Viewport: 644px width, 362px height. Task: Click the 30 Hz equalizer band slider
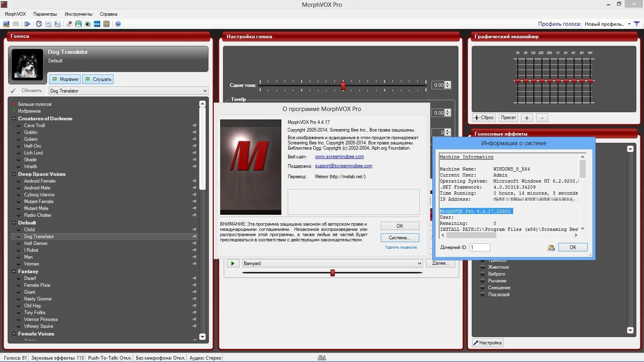tap(518, 81)
